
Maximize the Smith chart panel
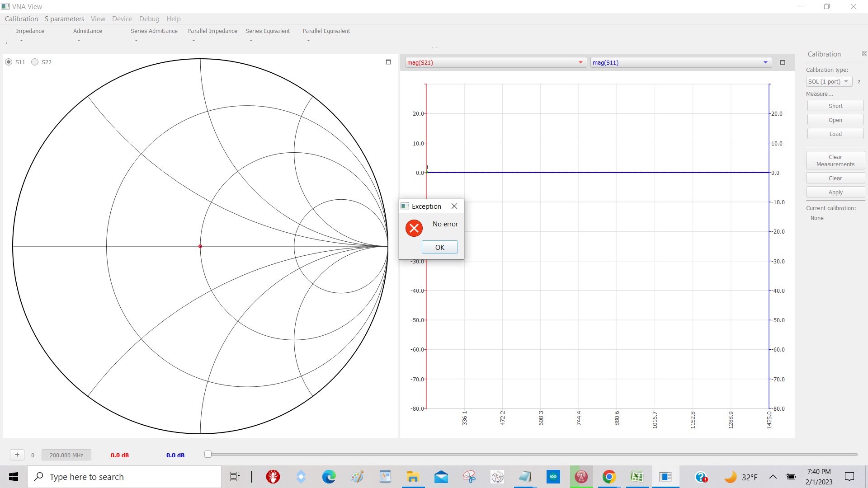[x=388, y=62]
